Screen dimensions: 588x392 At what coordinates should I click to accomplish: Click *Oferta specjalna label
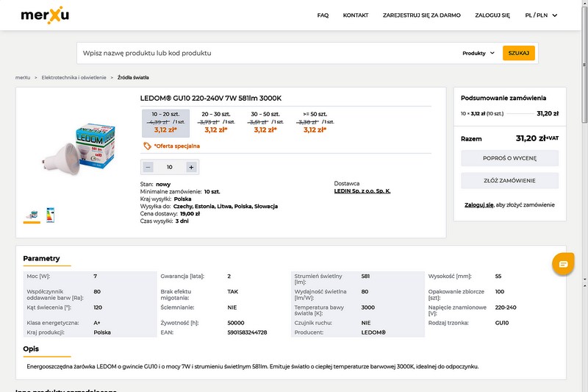[x=177, y=146]
